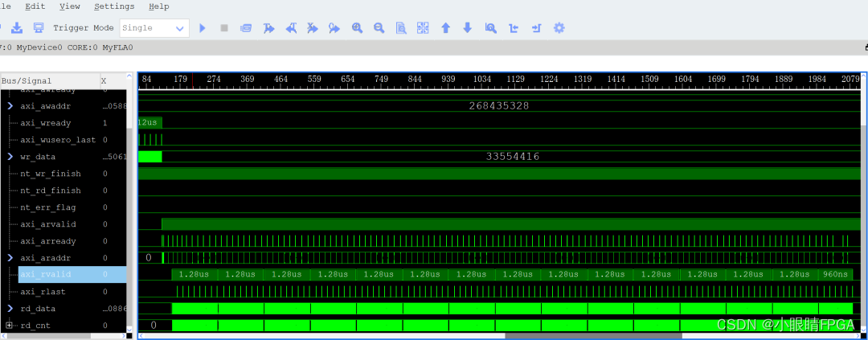868x340 pixels.
Task: Open the Help menu
Action: click(x=159, y=6)
